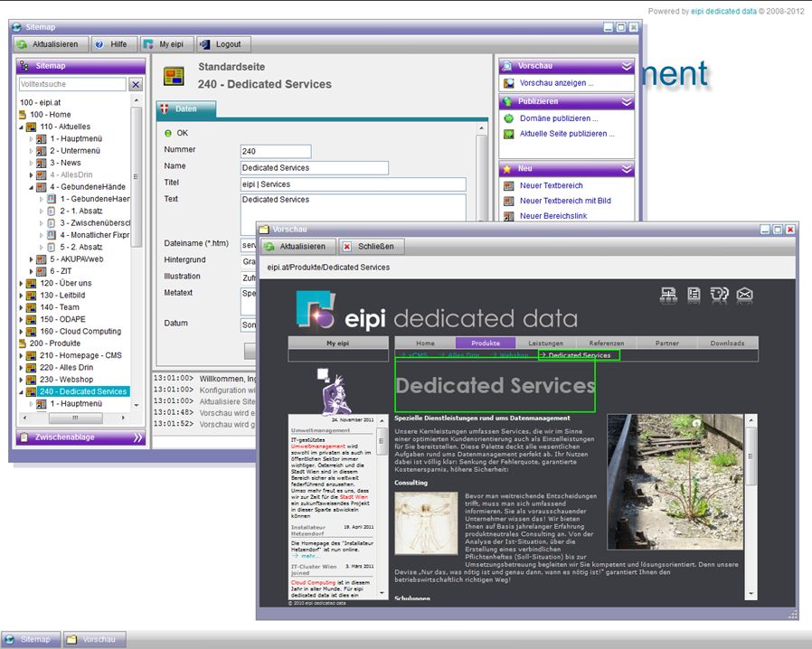Switch to the Daten tab
The image size is (812, 649).
pos(185,107)
